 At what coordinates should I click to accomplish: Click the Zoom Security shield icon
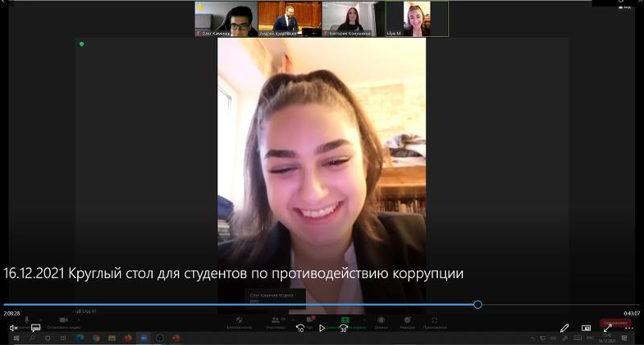tap(238, 320)
